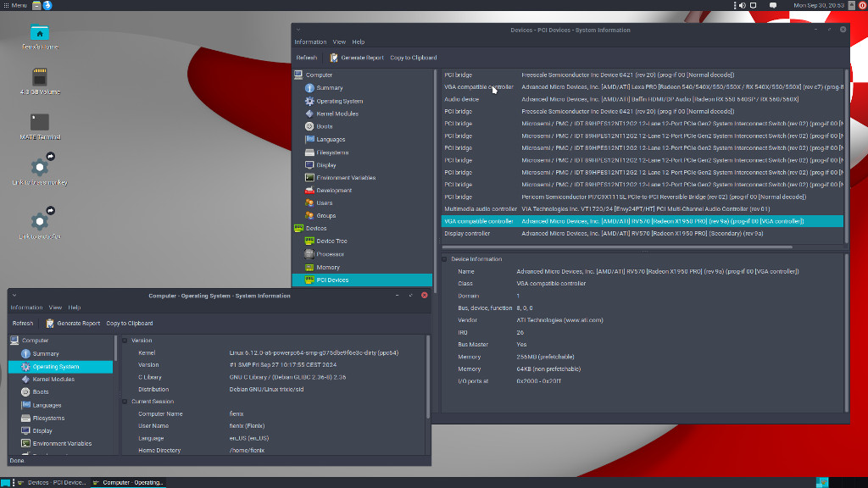This screenshot has height=488, width=868.
Task: Select Device Tree under Devices
Action: pyautogui.click(x=331, y=241)
